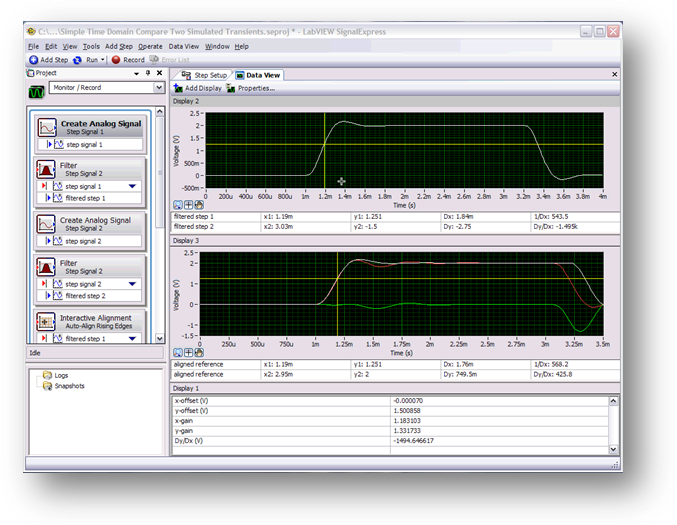Open the Monitor / Record dropdown
This screenshot has width=677, height=525.
[x=158, y=88]
